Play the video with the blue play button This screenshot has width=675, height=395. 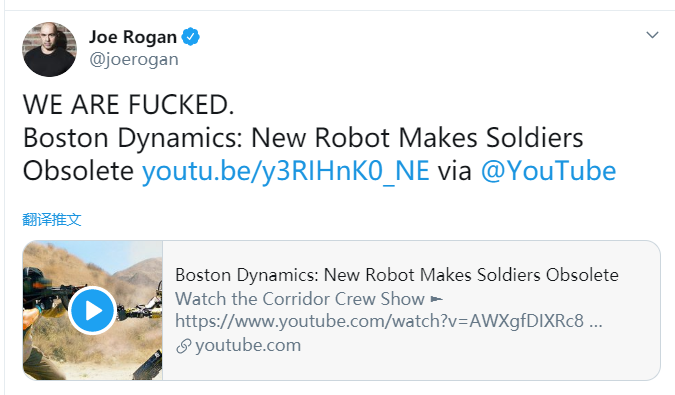click(x=92, y=310)
